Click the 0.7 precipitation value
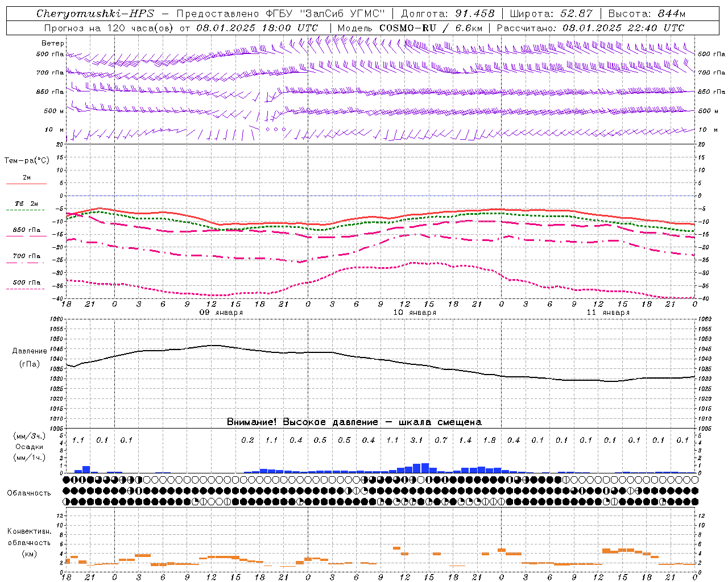Viewport: 728px width, 582px height. click(441, 440)
